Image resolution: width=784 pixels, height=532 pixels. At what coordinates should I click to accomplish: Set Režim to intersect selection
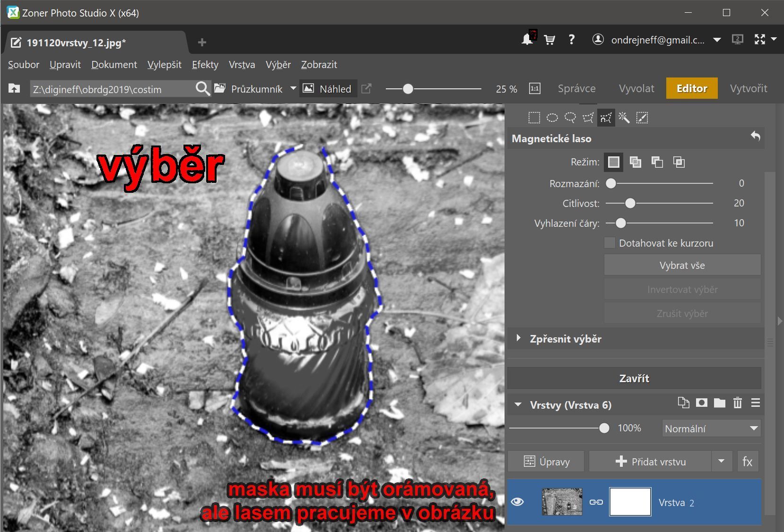tap(679, 163)
